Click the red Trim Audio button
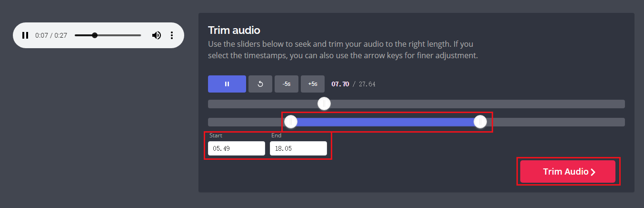Screen dimensions: 644x208 (567, 172)
